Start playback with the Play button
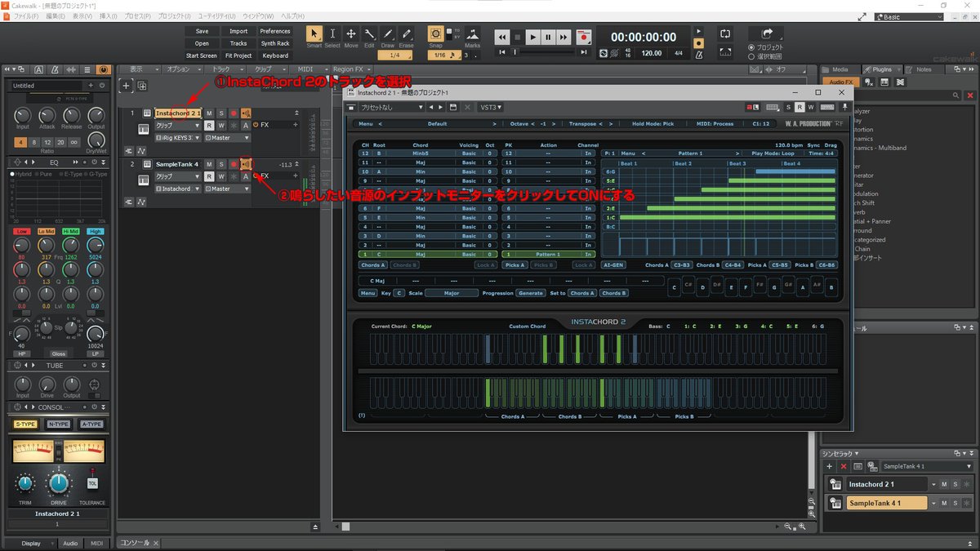Screen dimensions: 980x551 (x=532, y=37)
